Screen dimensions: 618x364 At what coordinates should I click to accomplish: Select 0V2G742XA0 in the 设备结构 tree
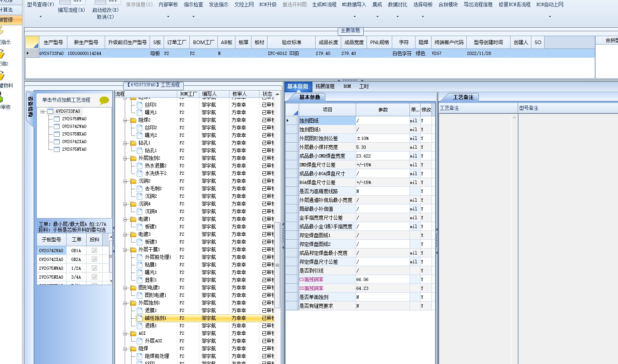pos(74,142)
